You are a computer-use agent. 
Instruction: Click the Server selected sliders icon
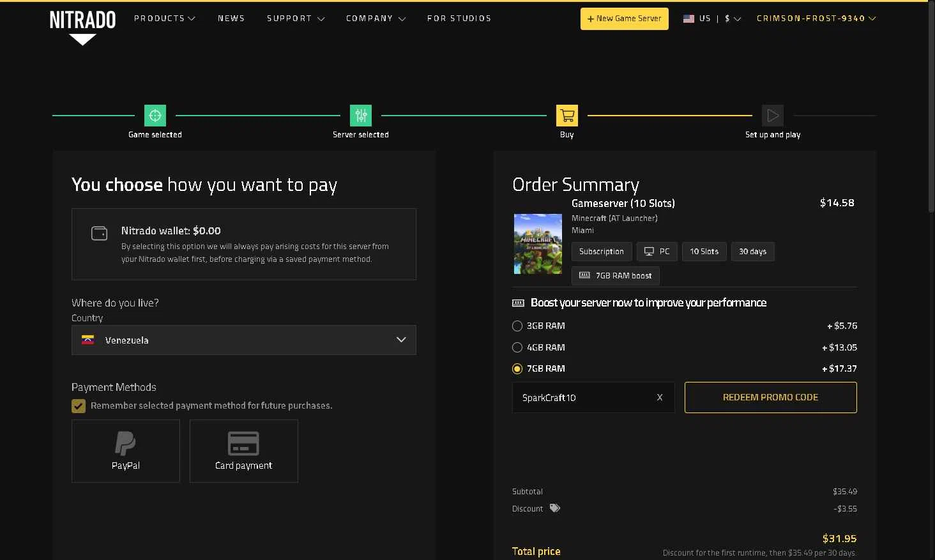coord(361,116)
